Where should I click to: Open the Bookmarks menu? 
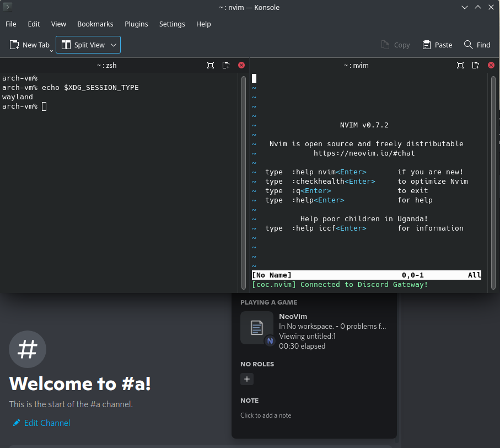95,24
